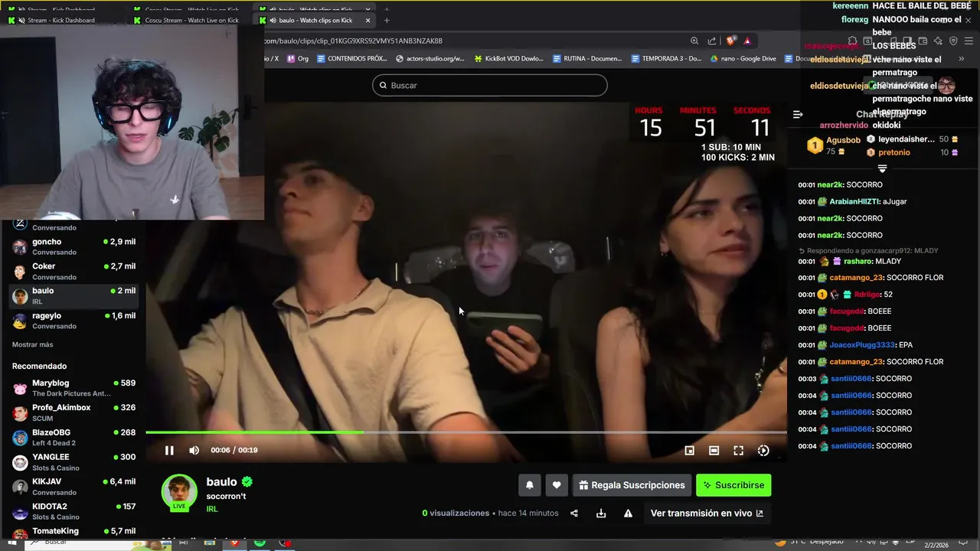Open baulo channel in the sidebar
980x551 pixels.
click(x=73, y=295)
